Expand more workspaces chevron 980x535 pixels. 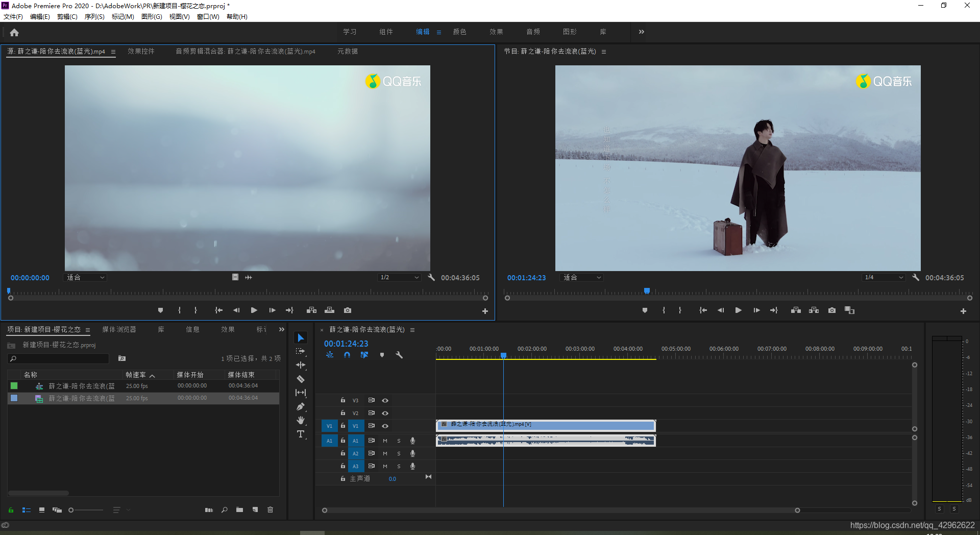(642, 32)
